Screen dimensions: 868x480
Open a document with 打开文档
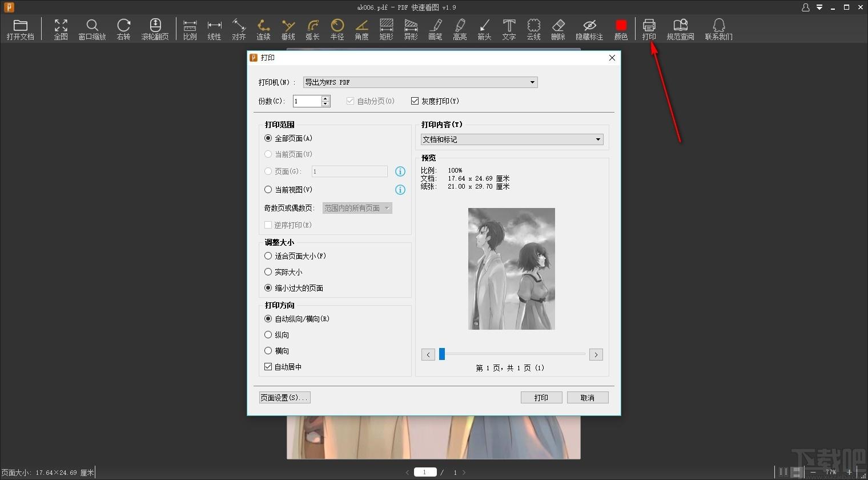(x=21, y=29)
